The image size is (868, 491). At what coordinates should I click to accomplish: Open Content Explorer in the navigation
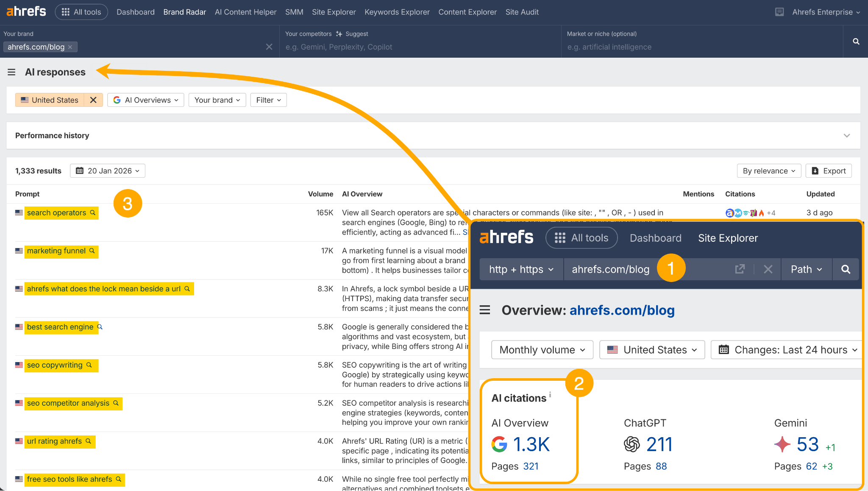click(467, 12)
